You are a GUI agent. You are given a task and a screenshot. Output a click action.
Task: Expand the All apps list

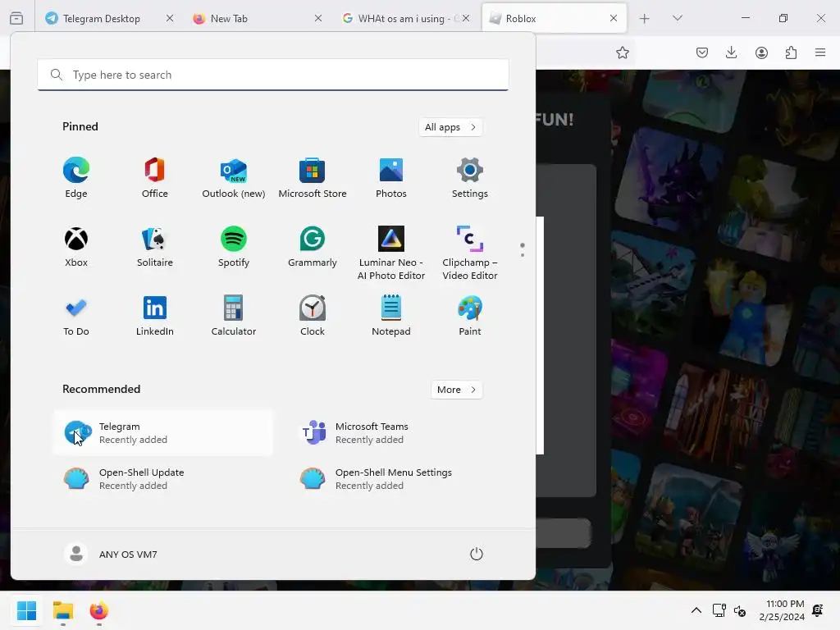click(450, 127)
